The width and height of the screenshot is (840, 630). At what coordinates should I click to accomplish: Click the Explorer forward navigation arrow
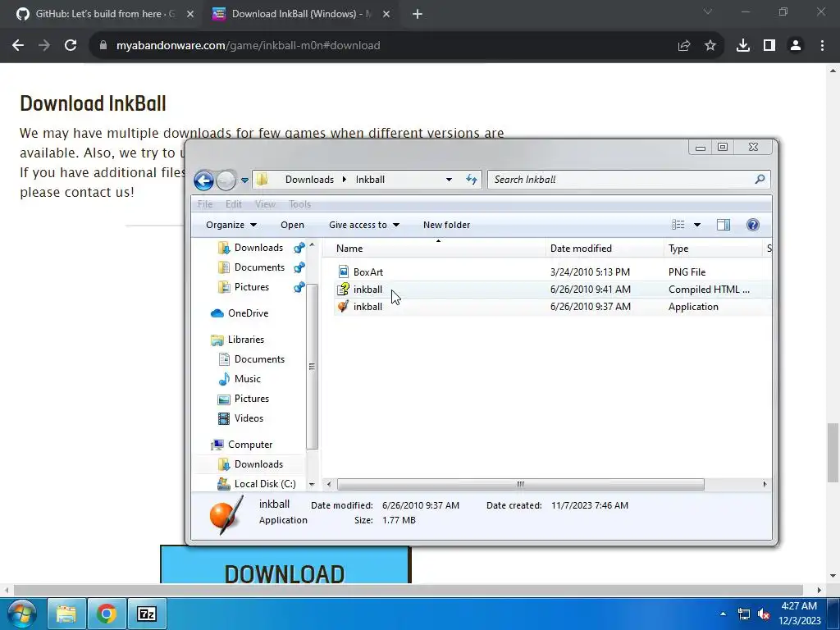226,180
